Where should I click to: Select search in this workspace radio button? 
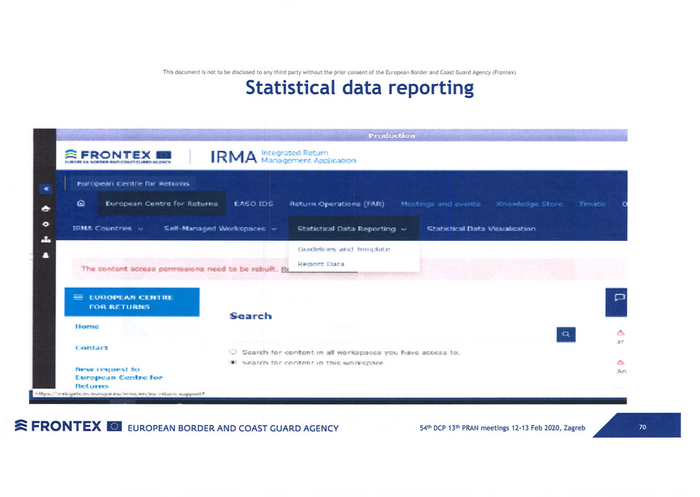point(233,363)
